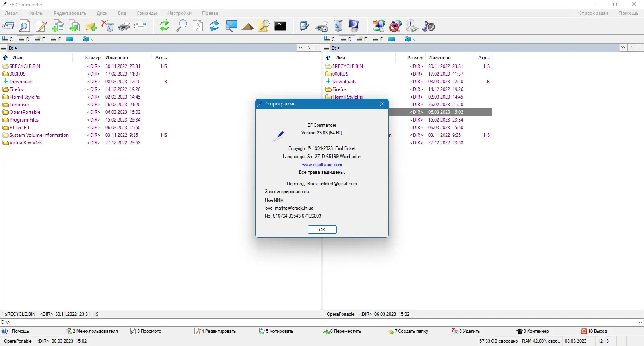Switch left panel to drive F
Screen dimensions: 644x346
(56, 39)
